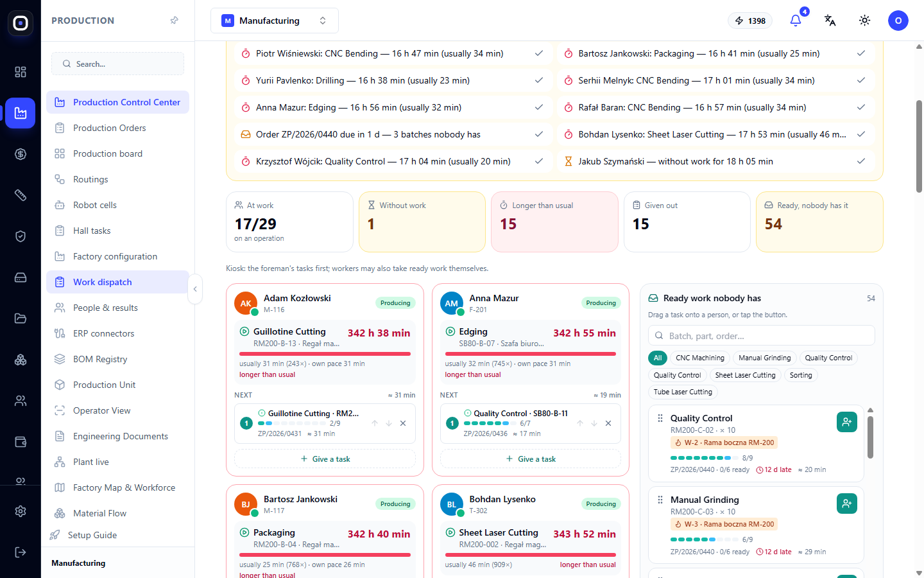Open the Routings page
This screenshot has width=924, height=578.
tap(117, 179)
